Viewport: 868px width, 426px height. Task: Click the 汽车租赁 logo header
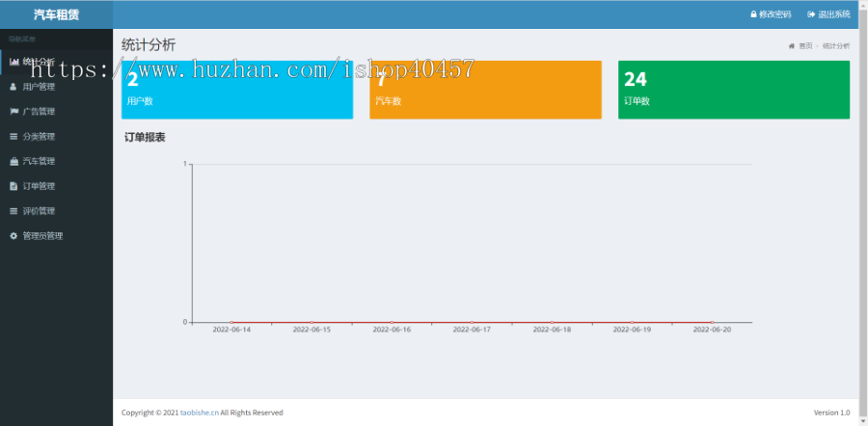[x=57, y=14]
